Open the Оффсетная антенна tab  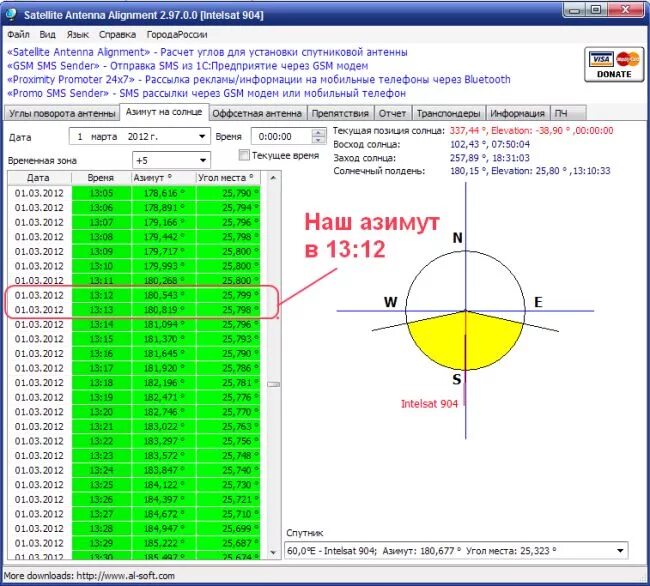pos(257,113)
